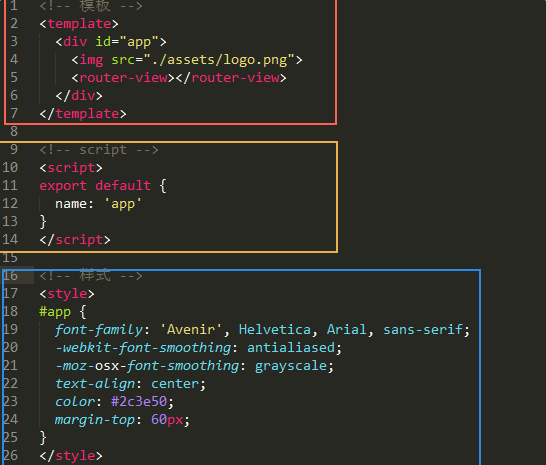Click the opening template tag

pos(79,24)
